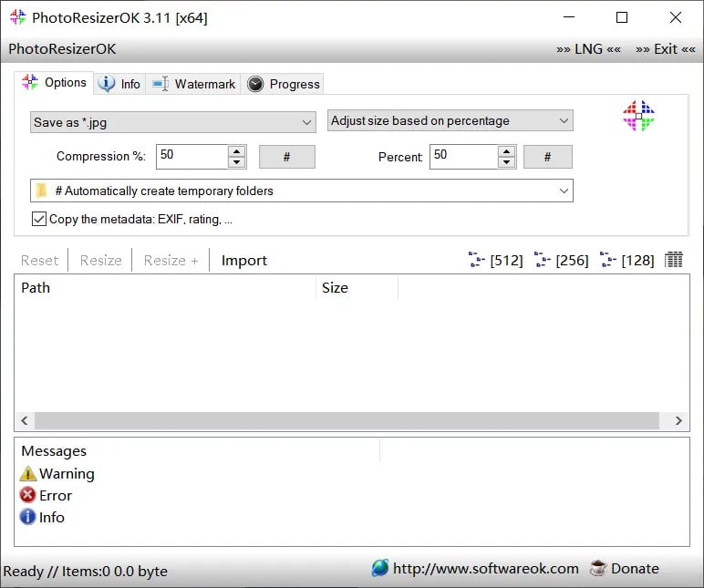Select the Error message row
Screen dimensions: 704x588
[x=46, y=496]
